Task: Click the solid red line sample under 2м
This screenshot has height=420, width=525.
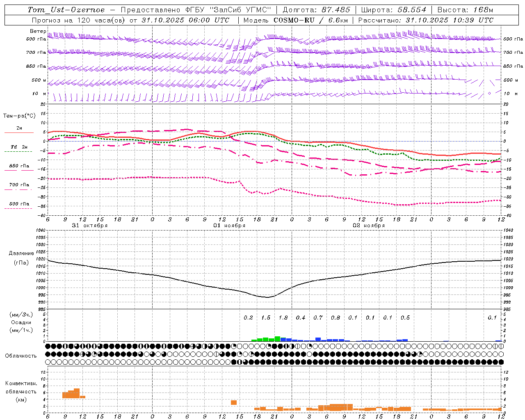Action: click(x=19, y=132)
